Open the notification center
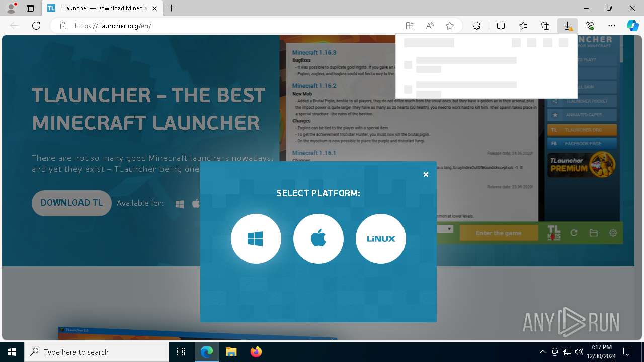 coord(627,352)
